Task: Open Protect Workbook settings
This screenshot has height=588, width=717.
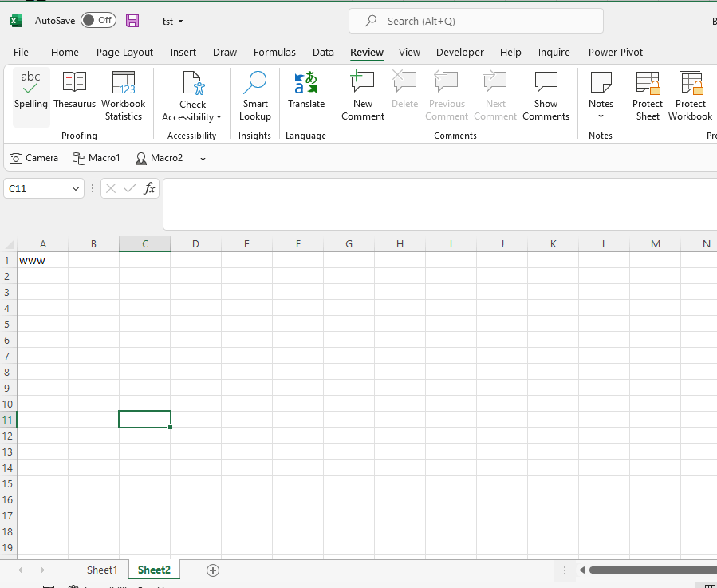Action: pyautogui.click(x=689, y=95)
